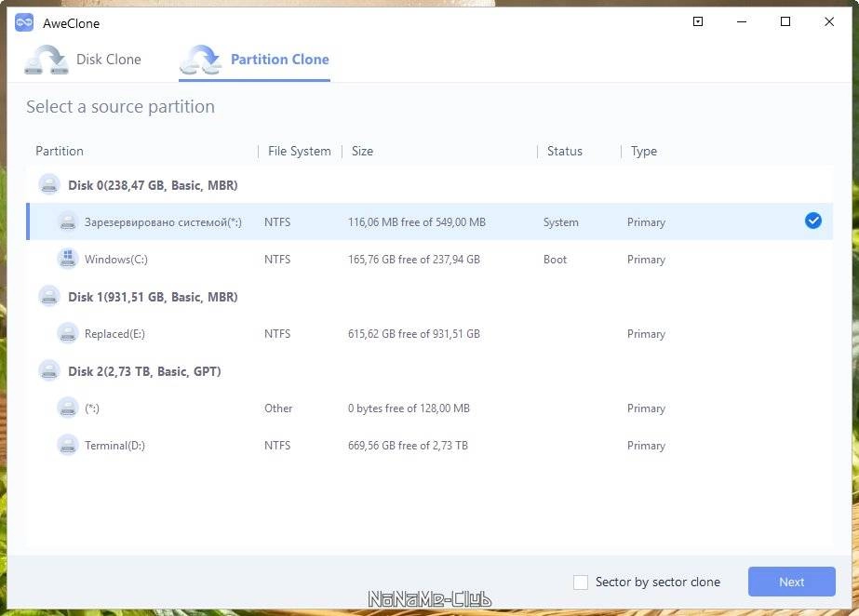
Task: Click the Partition Clone arrow icon
Action: [200, 60]
